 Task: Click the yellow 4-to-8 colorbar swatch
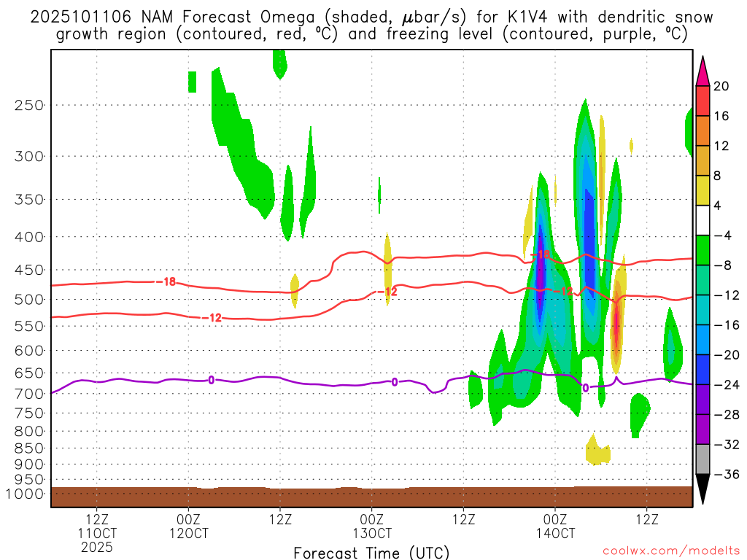click(x=703, y=190)
